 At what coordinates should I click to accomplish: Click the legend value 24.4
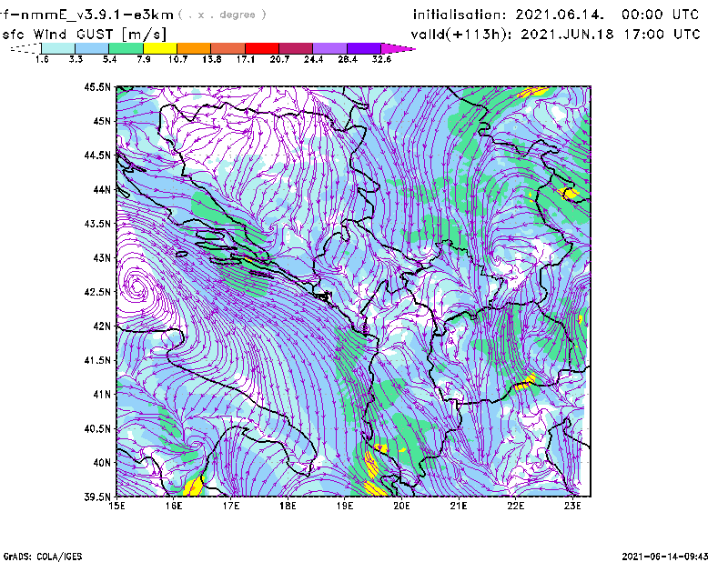click(313, 59)
